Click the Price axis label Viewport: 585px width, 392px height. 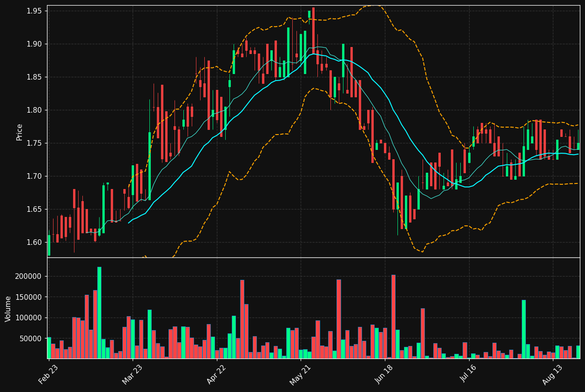(x=20, y=132)
